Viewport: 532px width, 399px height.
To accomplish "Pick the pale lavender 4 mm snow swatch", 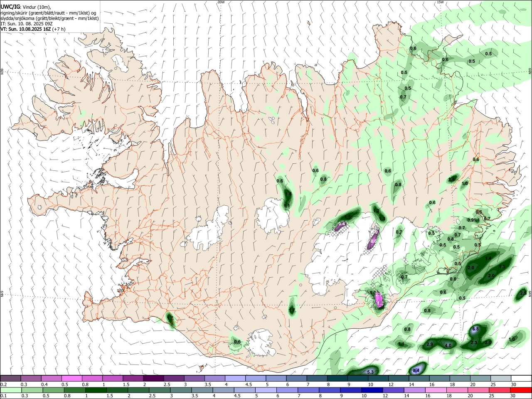I will tap(235, 378).
